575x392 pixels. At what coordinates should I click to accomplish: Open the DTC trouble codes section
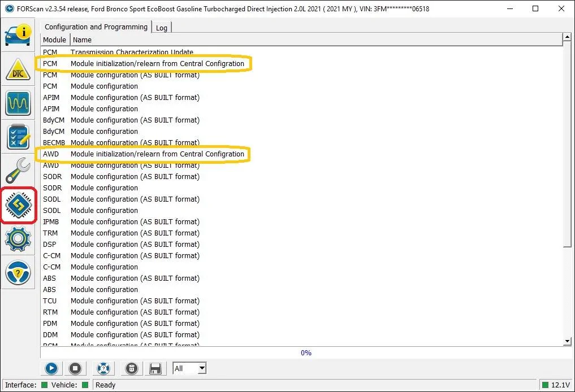coord(19,69)
